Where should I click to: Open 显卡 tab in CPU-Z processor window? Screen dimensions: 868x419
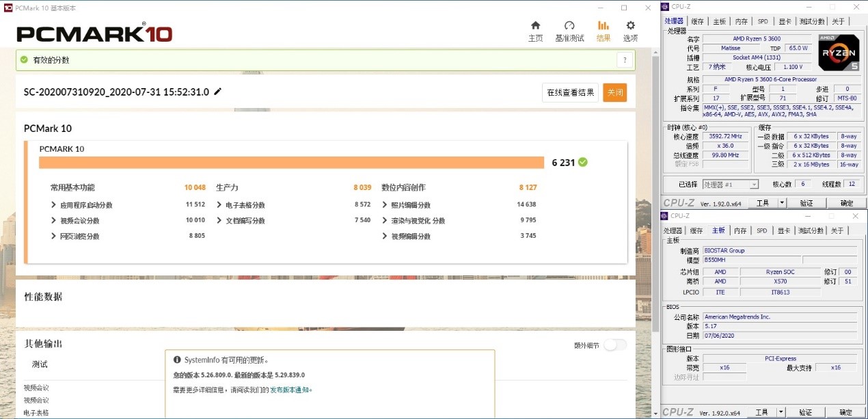[785, 21]
